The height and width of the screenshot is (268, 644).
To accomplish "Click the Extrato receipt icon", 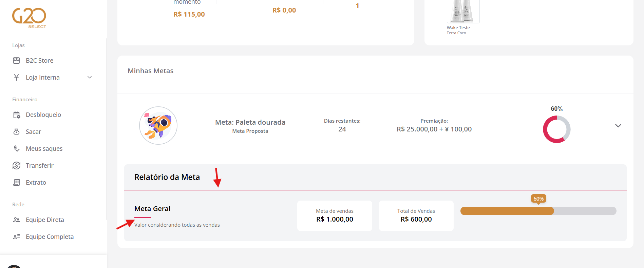I will point(16,183).
